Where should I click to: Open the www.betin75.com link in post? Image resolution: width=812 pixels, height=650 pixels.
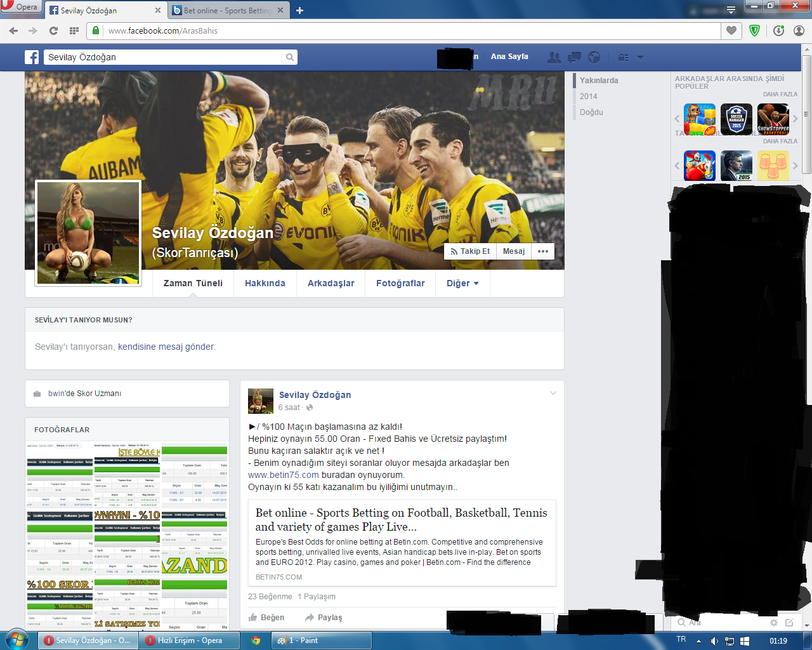point(284,475)
